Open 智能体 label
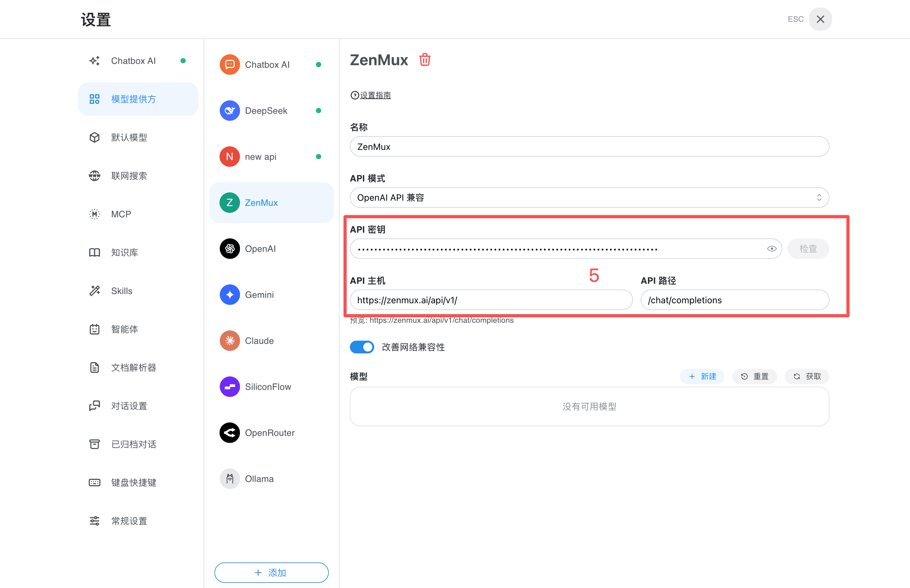 (124, 329)
